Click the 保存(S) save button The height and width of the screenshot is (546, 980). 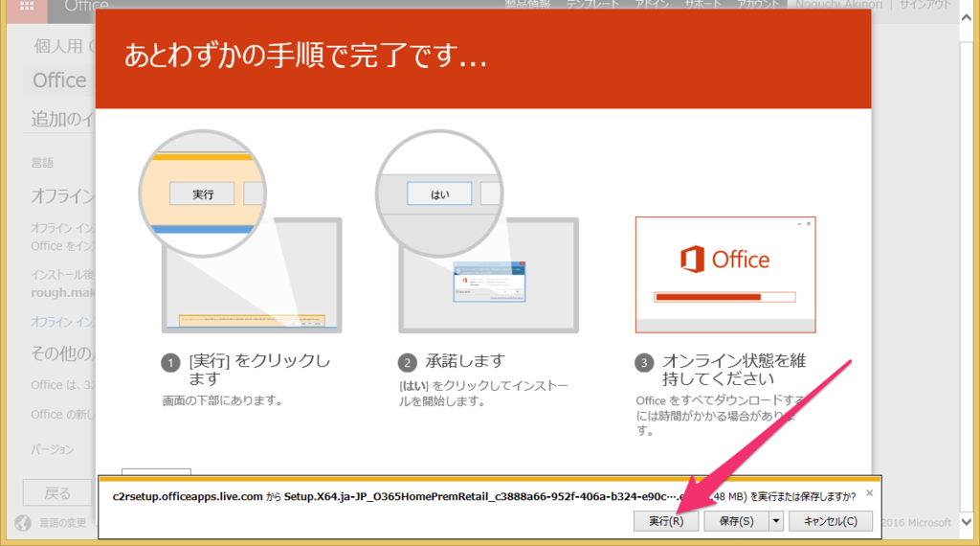click(x=736, y=521)
